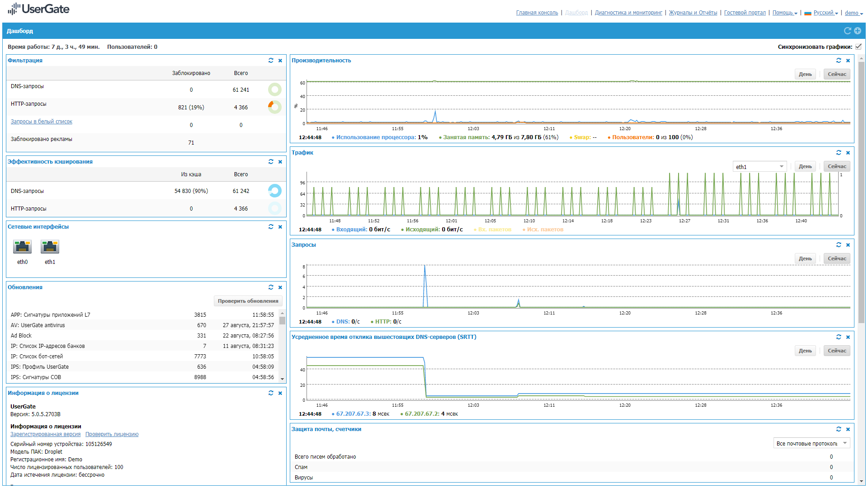Toggle Синхронизовать графики checkbox
868x488 pixels.
[x=858, y=47]
